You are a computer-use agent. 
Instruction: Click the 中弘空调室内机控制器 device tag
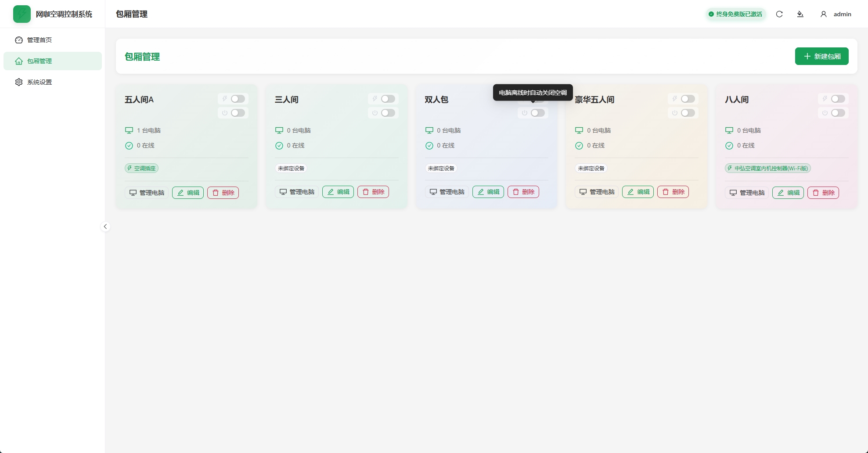tap(767, 168)
